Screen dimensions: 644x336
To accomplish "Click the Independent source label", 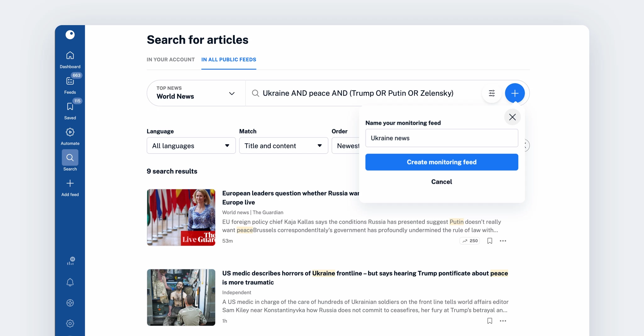I will coord(237,293).
